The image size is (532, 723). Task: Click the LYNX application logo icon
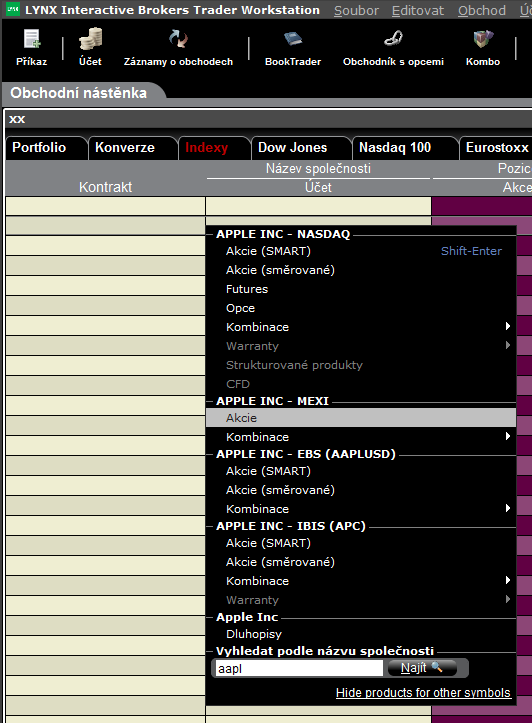click(13, 9)
